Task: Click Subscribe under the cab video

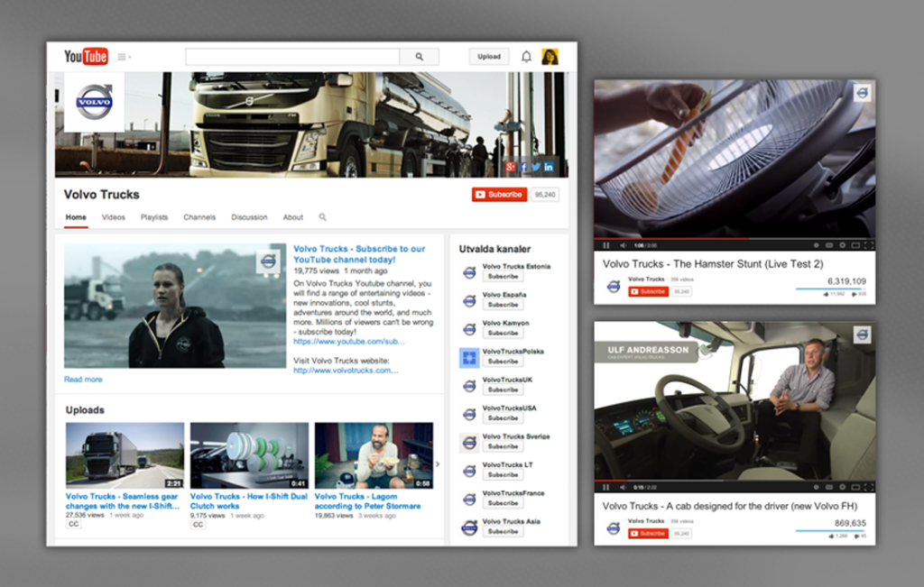Action: coord(648,534)
